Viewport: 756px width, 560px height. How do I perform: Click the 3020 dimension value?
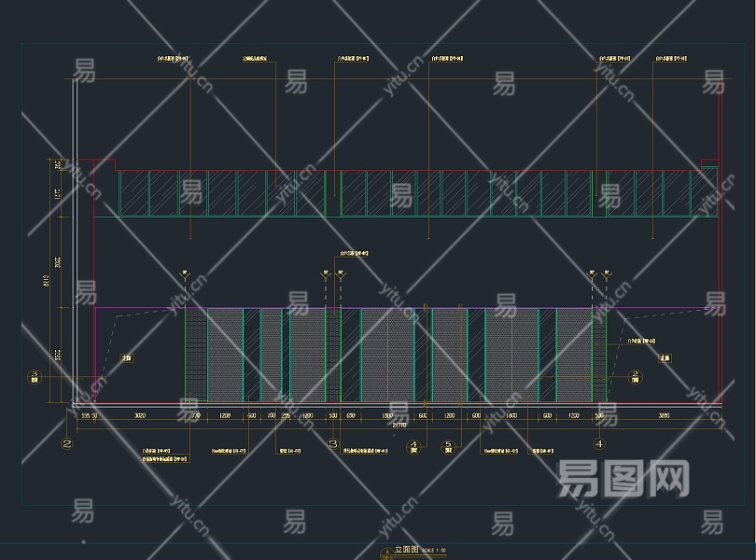tap(140, 415)
